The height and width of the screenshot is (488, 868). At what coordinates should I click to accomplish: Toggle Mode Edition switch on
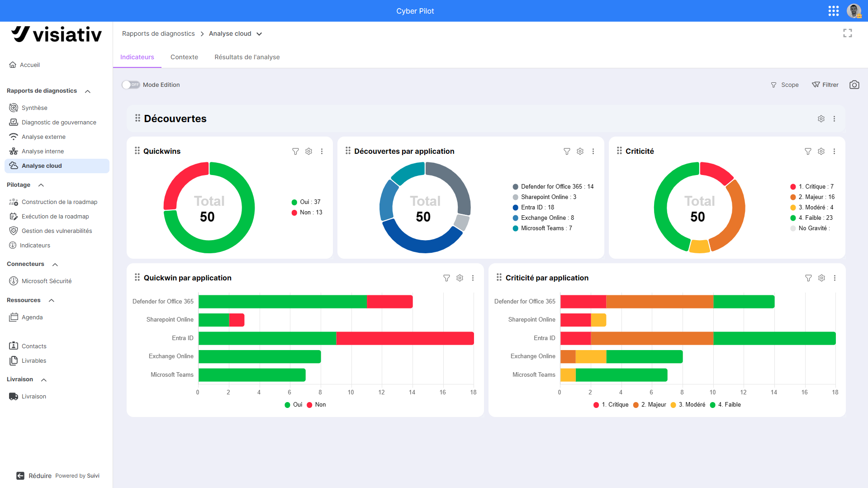[131, 85]
